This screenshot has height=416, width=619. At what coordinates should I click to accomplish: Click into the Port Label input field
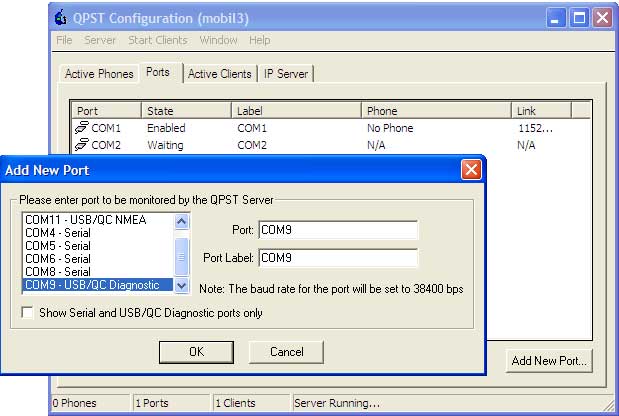pos(338,258)
